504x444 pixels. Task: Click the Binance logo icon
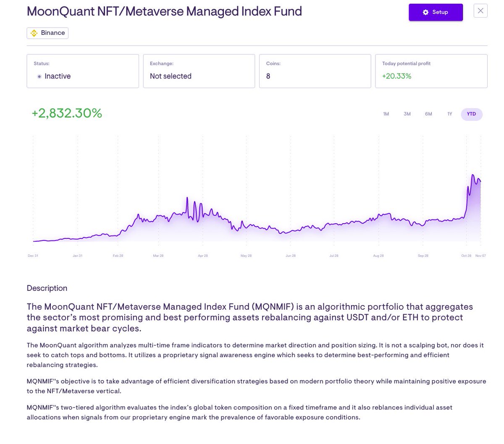34,33
